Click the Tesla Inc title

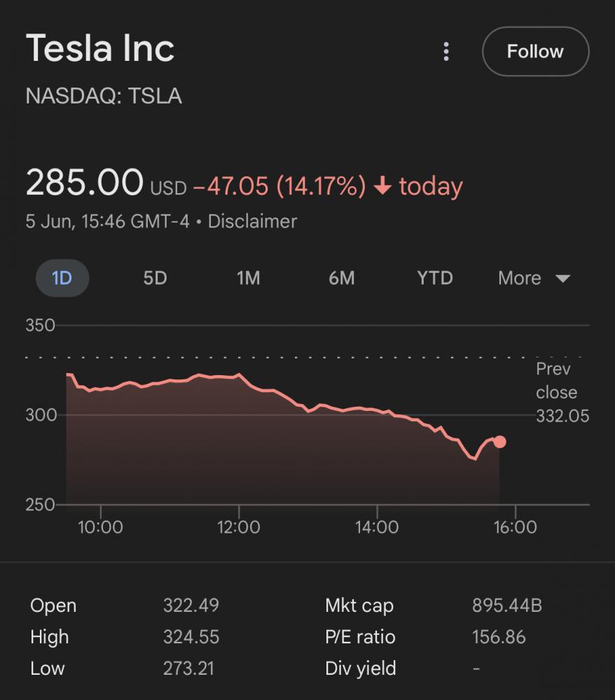click(100, 49)
